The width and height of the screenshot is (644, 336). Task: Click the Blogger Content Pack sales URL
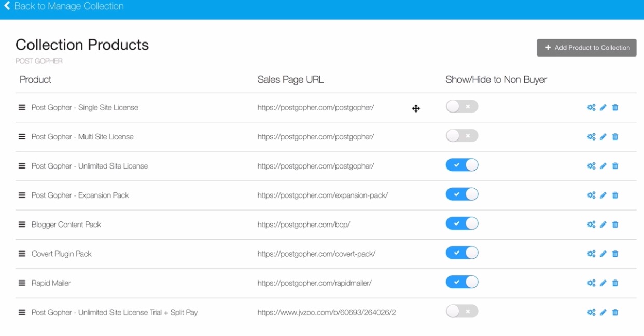coord(304,225)
